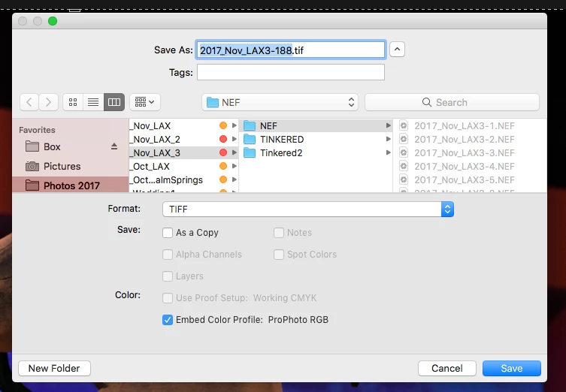Viewport: 566px width, 392px height.
Task: Click the New Folder button
Action: pyautogui.click(x=54, y=368)
